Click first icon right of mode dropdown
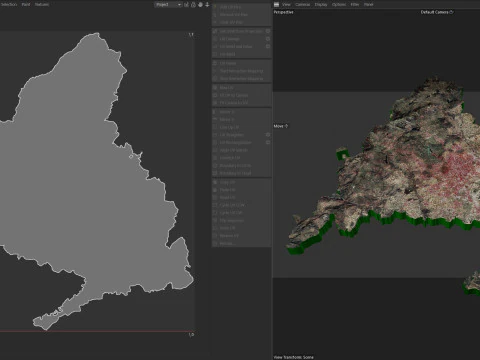This screenshot has width=480, height=360. (x=186, y=5)
